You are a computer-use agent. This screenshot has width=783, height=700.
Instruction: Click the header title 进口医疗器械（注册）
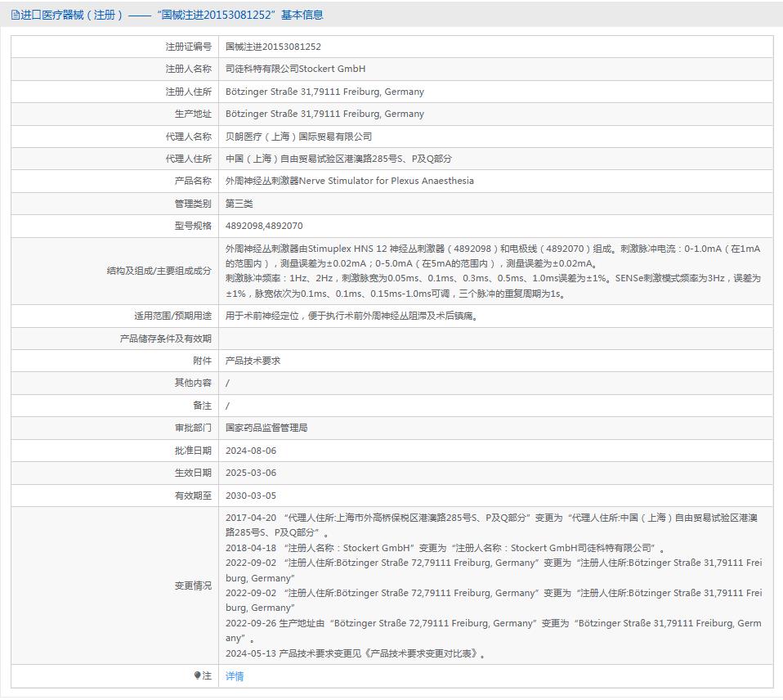point(72,15)
